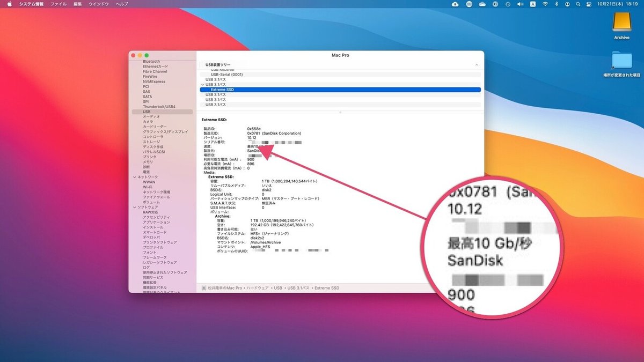644x362 pixels.
Task: Open the ファイル menu
Action: pyautogui.click(x=58, y=4)
